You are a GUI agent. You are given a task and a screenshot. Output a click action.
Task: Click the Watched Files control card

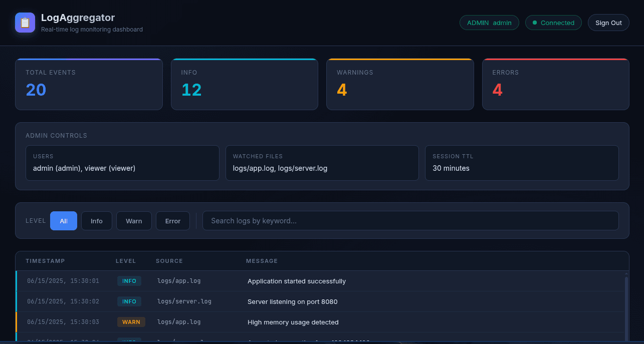click(322, 163)
